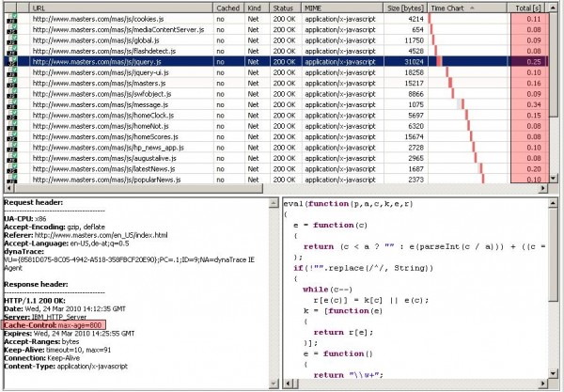
Task: Click the JS file icon for mediaContentServer.js
Action: point(12,29)
